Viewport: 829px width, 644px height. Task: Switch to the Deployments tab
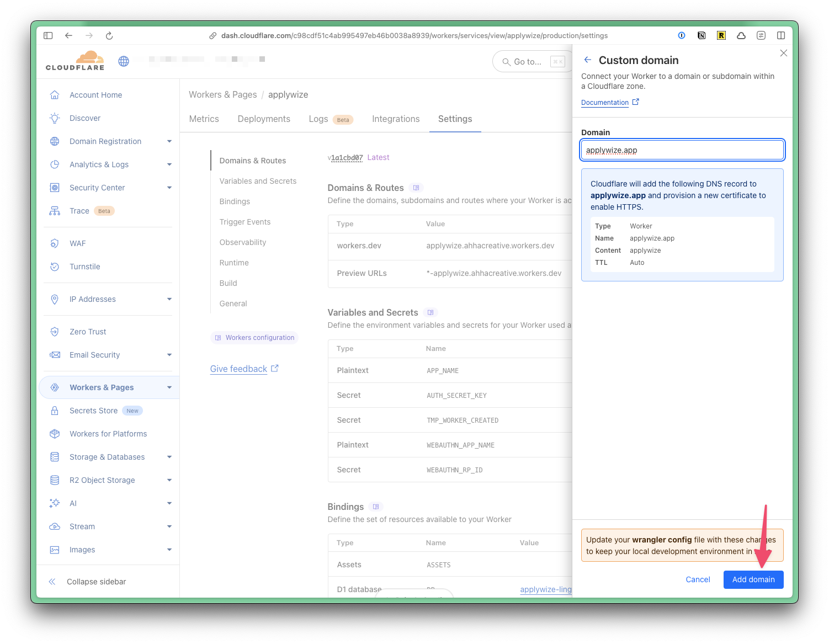coord(264,119)
